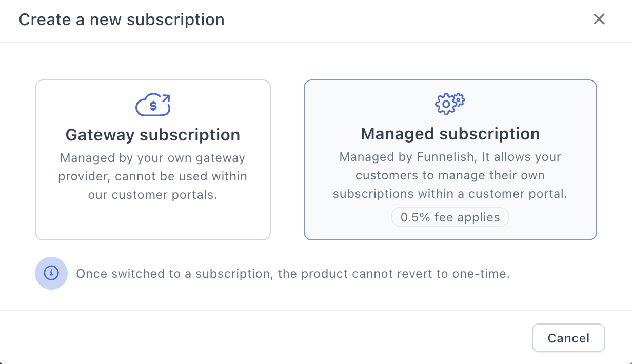Click the dollar sign inside the cloud
The width and height of the screenshot is (632, 364).
tap(153, 107)
